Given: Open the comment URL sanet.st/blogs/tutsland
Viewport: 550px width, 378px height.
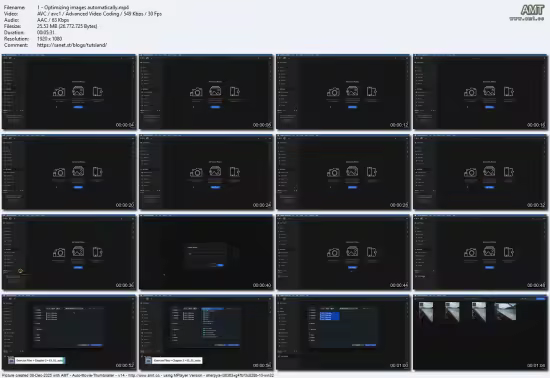Looking at the screenshot, I should click(x=72, y=45).
